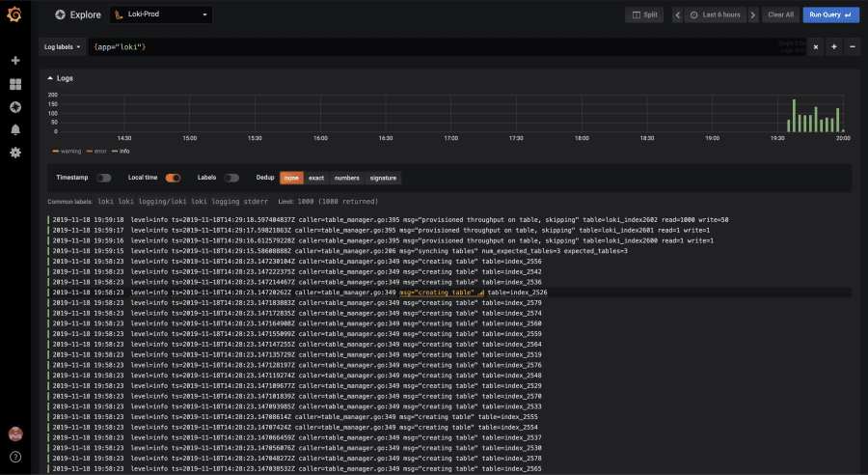The image size is (868, 475).
Task: Open the Grafana home logo
Action: [14, 14]
